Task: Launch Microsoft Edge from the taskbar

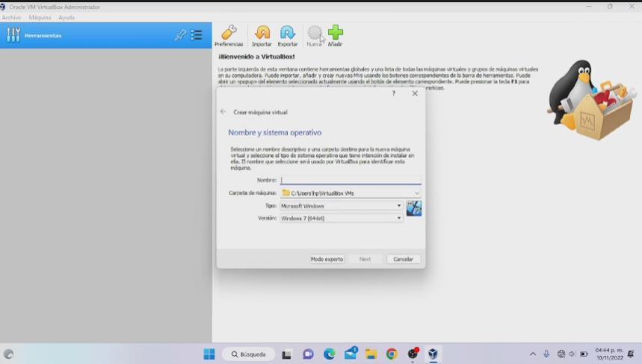Action: pos(329,354)
